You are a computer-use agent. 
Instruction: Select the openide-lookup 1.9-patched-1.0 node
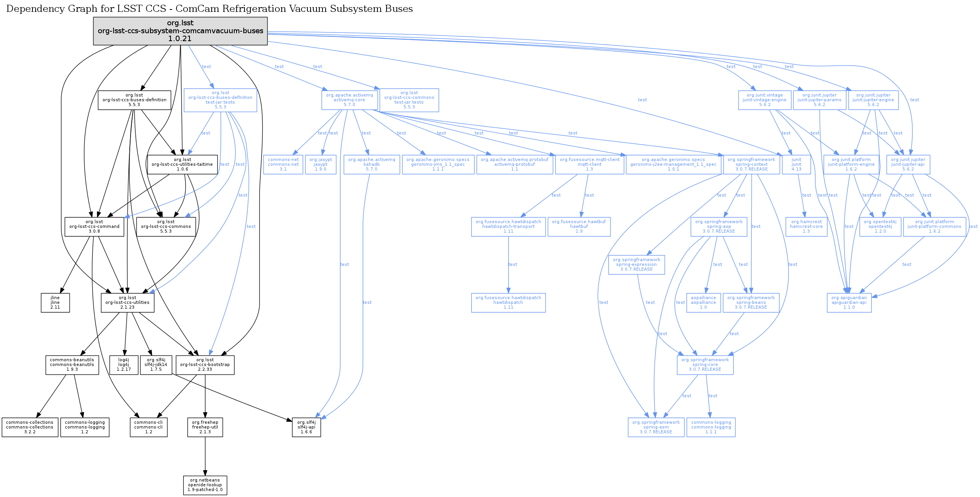click(x=205, y=485)
